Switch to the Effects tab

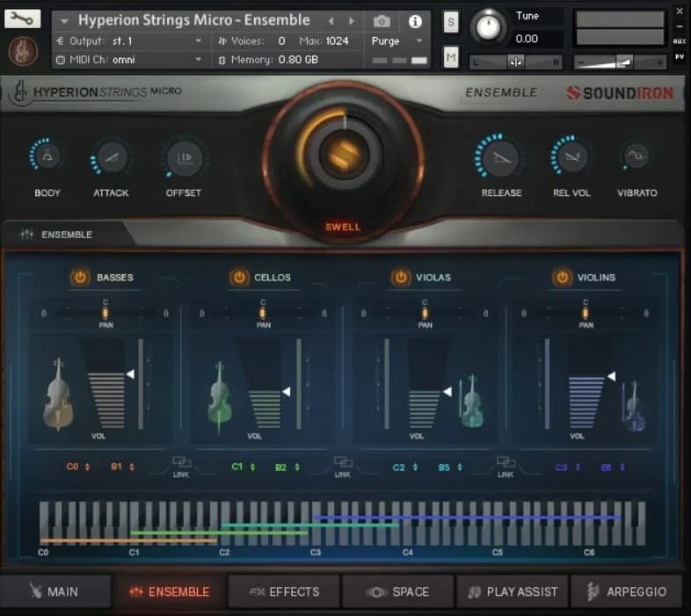click(x=284, y=591)
